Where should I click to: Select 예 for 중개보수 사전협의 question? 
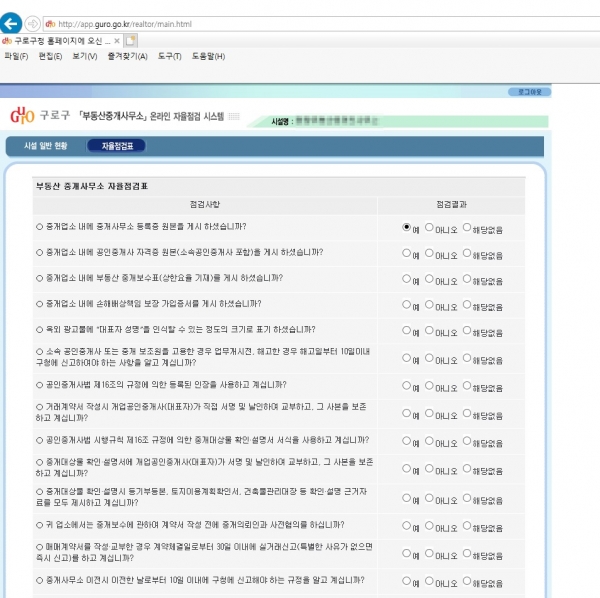[x=406, y=526]
